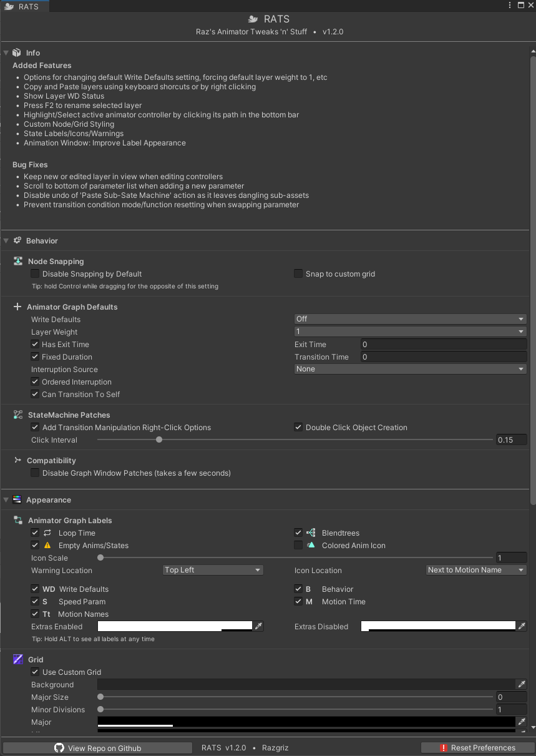The image size is (536, 756).
Task: Toggle the Loop Time label checkbox
Action: [35, 533]
